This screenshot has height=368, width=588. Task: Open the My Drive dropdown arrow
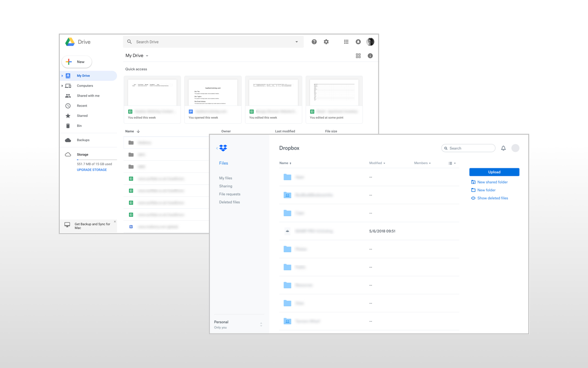pyautogui.click(x=147, y=56)
